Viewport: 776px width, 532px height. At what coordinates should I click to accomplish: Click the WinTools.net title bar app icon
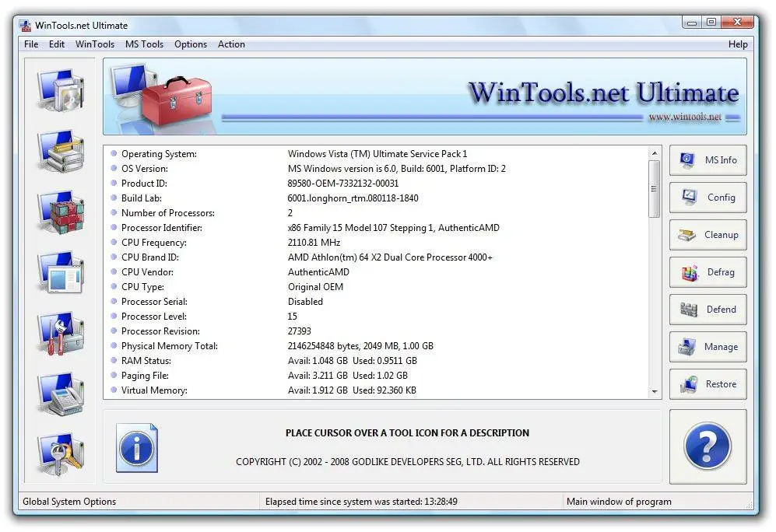[x=25, y=25]
